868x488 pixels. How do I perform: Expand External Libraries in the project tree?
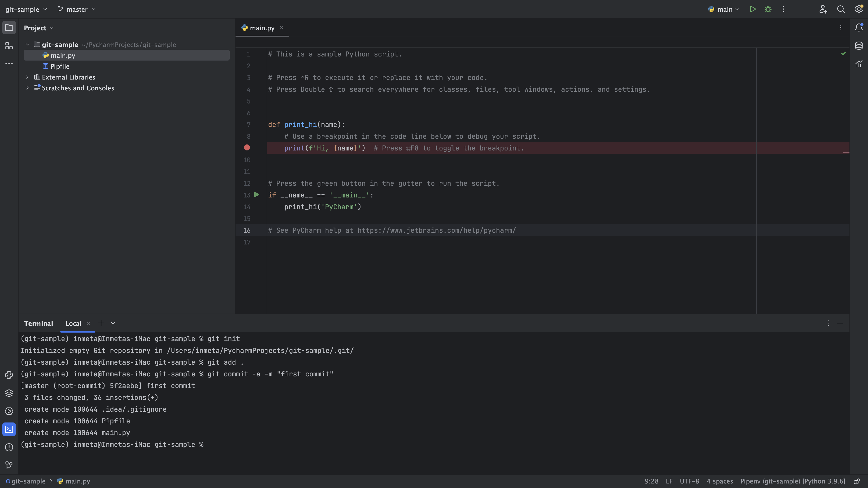(x=27, y=77)
